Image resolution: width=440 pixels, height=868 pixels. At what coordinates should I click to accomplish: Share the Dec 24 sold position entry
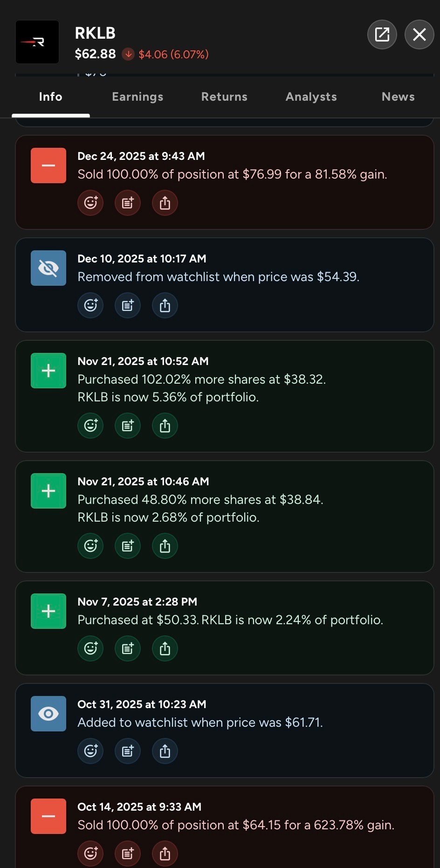(x=165, y=203)
